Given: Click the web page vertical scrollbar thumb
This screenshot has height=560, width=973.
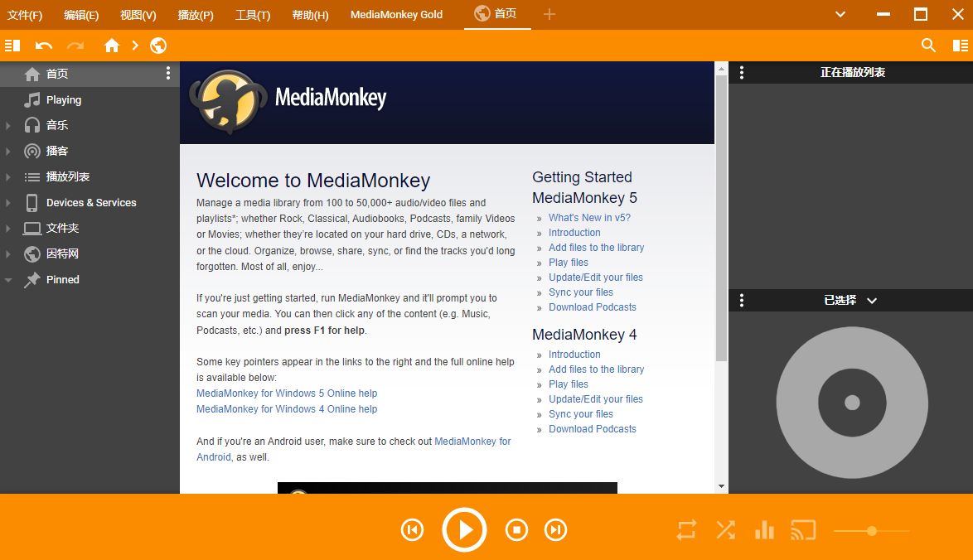Looking at the screenshot, I should (x=721, y=218).
